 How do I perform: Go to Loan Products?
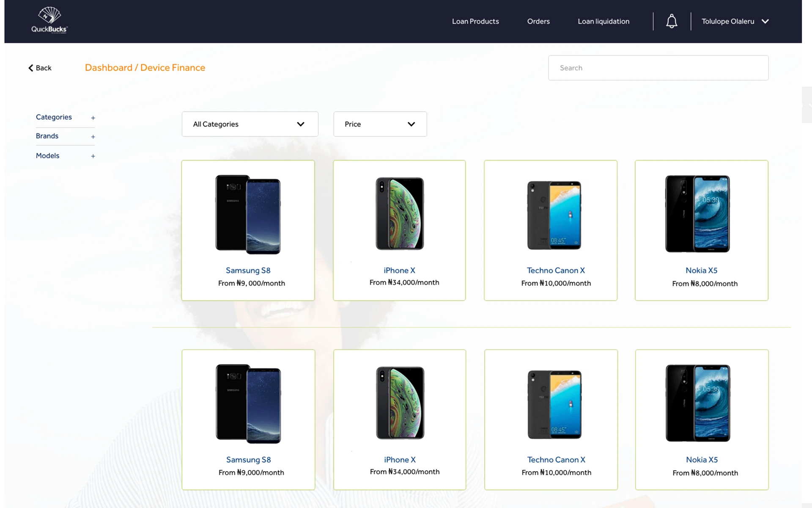(475, 21)
